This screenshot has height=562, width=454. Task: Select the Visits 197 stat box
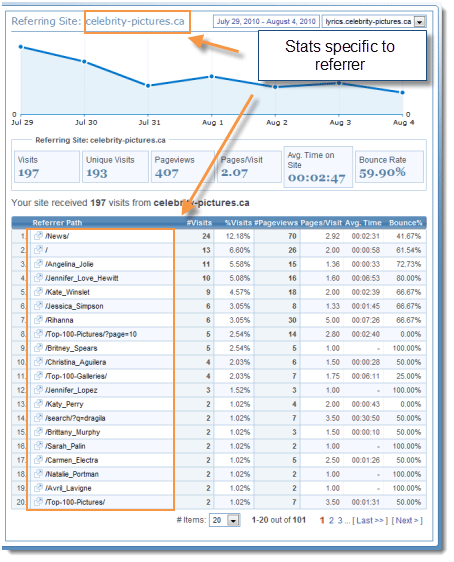47,167
